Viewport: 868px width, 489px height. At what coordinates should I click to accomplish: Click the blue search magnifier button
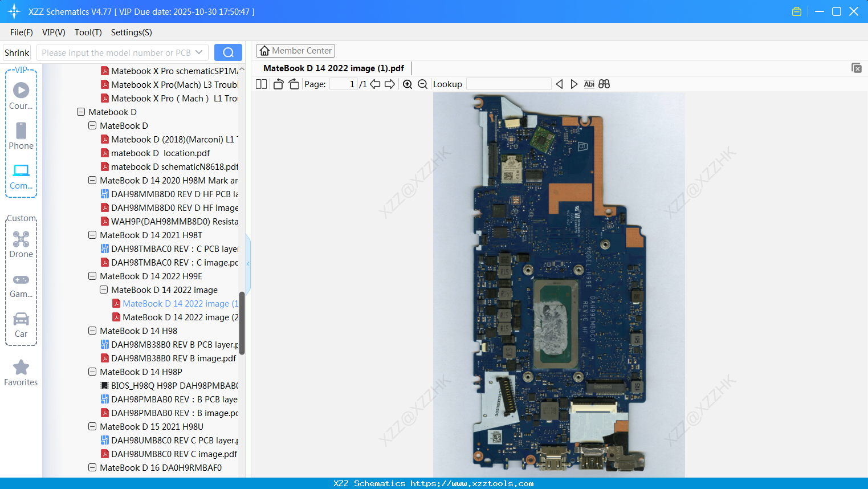[228, 52]
